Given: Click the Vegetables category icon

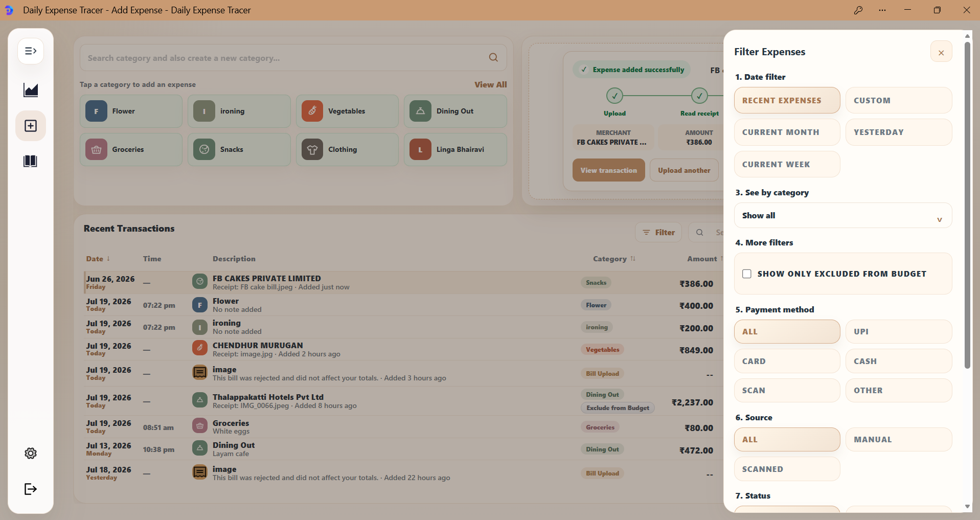Looking at the screenshot, I should tap(312, 111).
